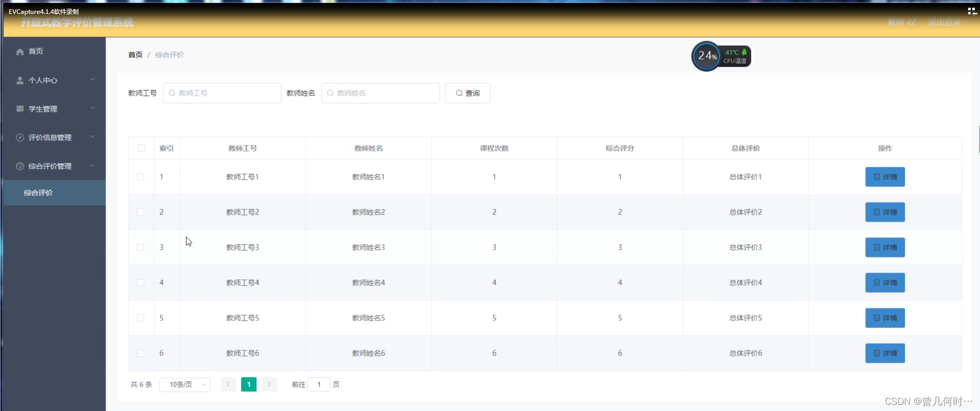Viewport: 980px width, 411px height.
Task: Click the 教师姓名 column header
Action: 369,148
